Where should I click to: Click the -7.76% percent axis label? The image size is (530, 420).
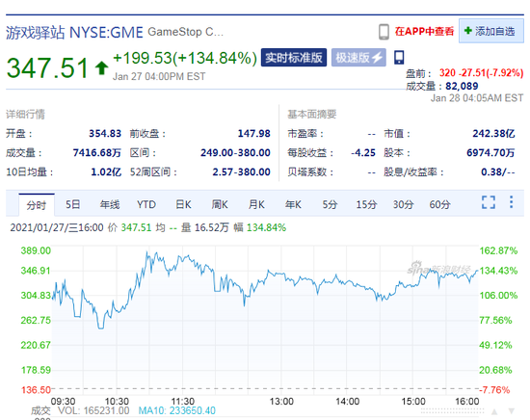495,390
